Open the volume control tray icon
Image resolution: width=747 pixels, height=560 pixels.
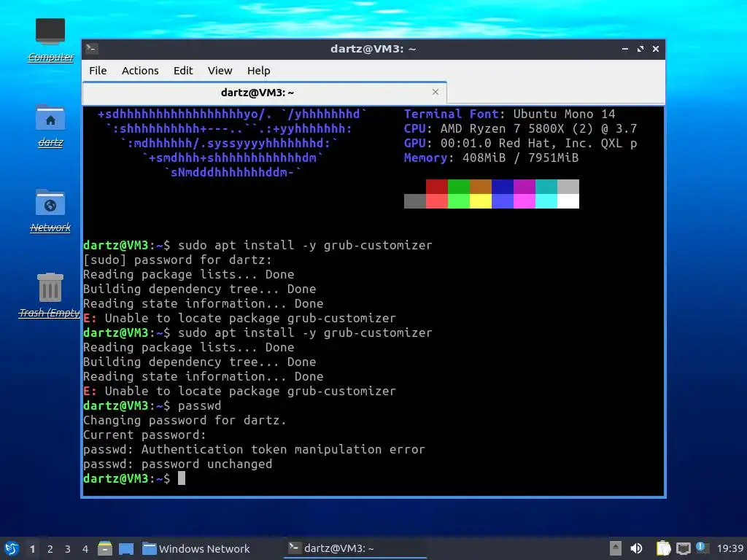(x=636, y=548)
